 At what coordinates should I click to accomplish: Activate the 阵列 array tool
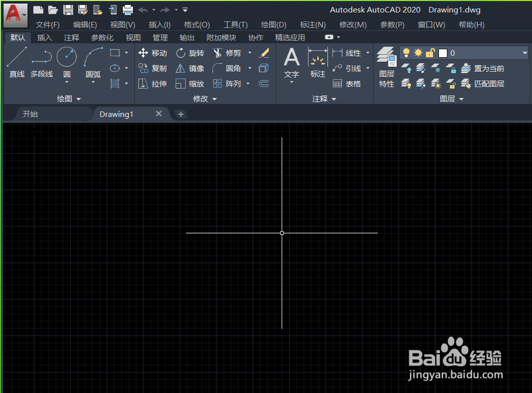point(227,84)
